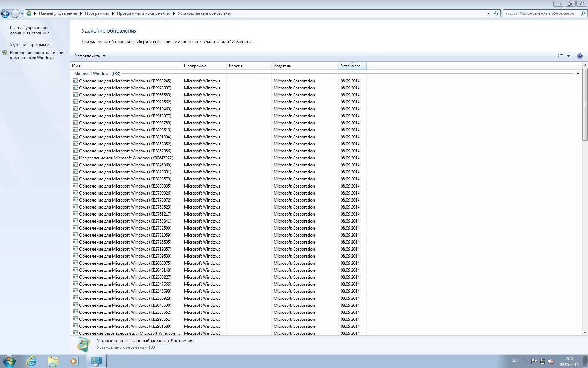The image size is (588, 368).
Task: Open Action Center flag icon
Action: [x=534, y=361]
